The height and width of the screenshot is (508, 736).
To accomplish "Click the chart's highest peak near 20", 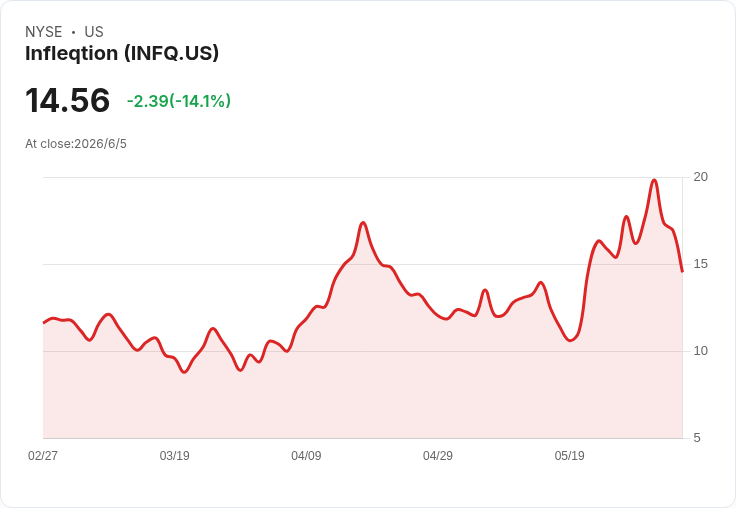I will 654,180.
